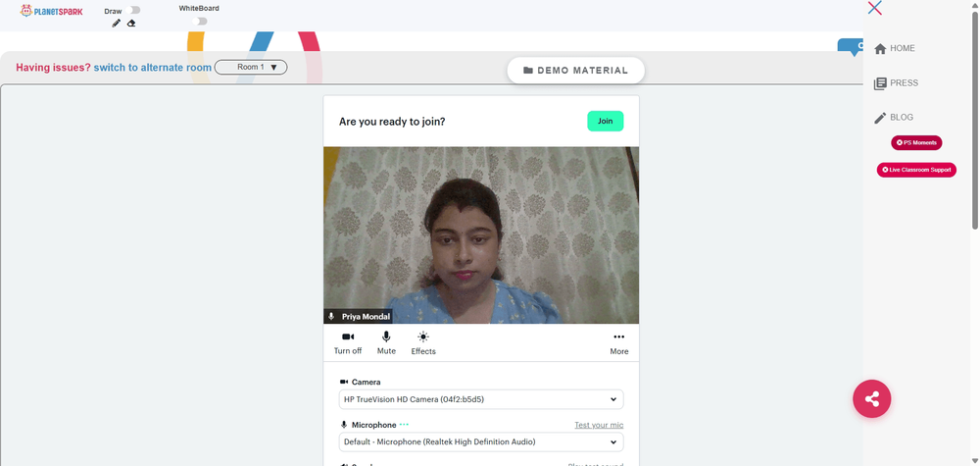Screen dimensions: 980x466
Task: Expand the Microphone device dropdown
Action: (x=481, y=441)
